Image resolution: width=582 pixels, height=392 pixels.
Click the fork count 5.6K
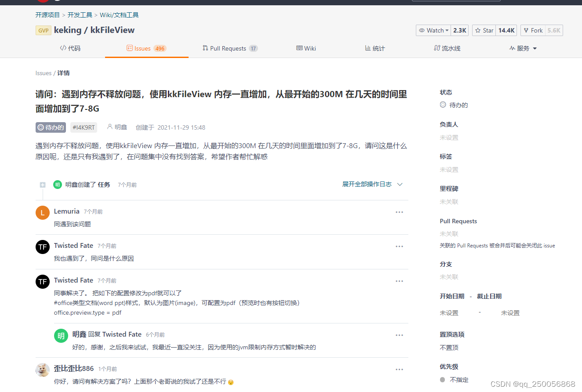point(554,30)
